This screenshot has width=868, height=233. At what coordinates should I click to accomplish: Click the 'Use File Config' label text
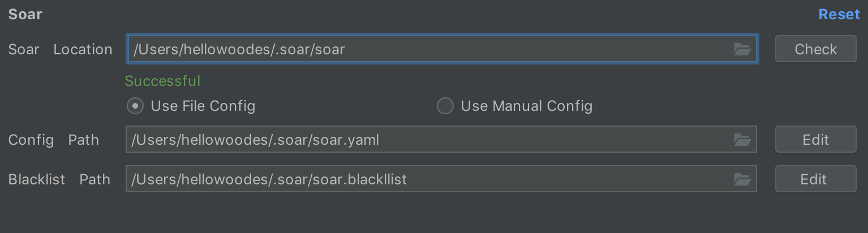tap(203, 106)
